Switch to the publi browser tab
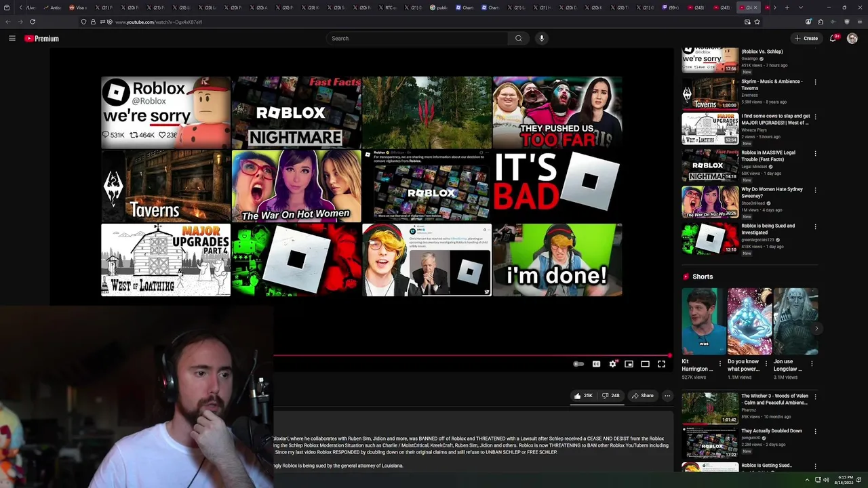The image size is (868, 488). pyautogui.click(x=439, y=7)
